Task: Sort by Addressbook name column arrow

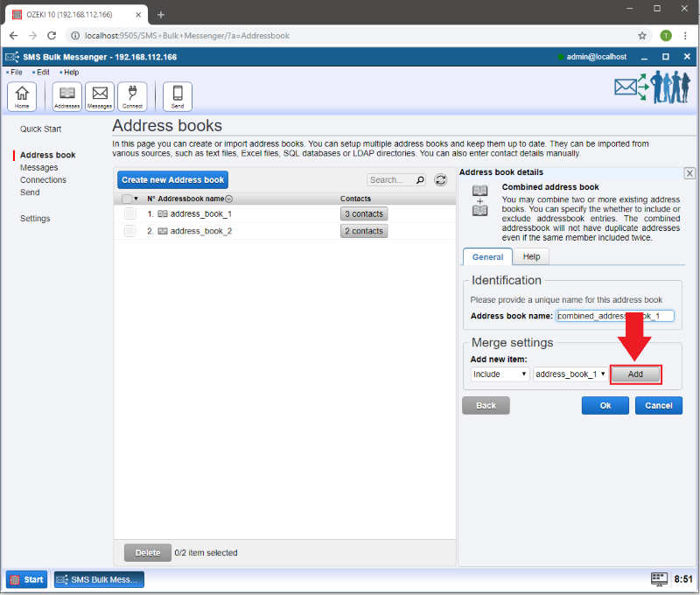Action: point(229,199)
